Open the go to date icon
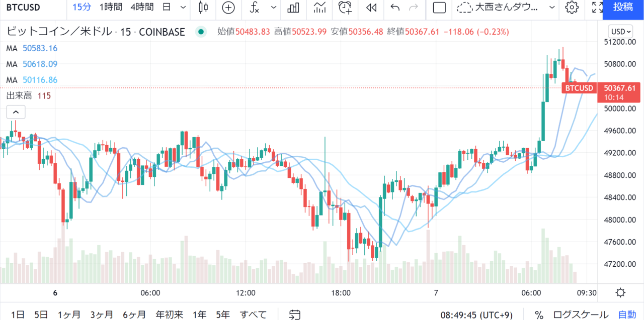This screenshot has height=320, width=644. click(295, 315)
